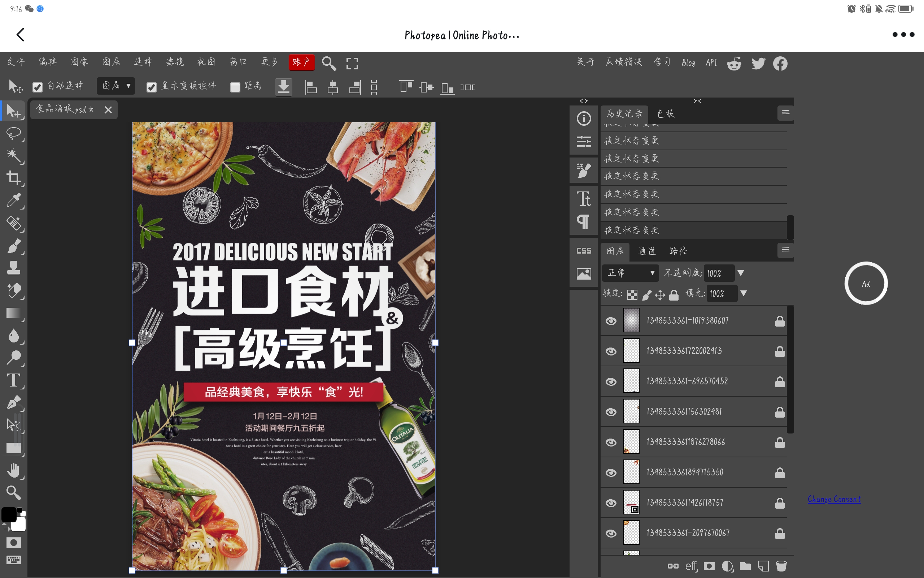Select the Path Select tool
Screen dimensions: 924x578
(x=14, y=425)
